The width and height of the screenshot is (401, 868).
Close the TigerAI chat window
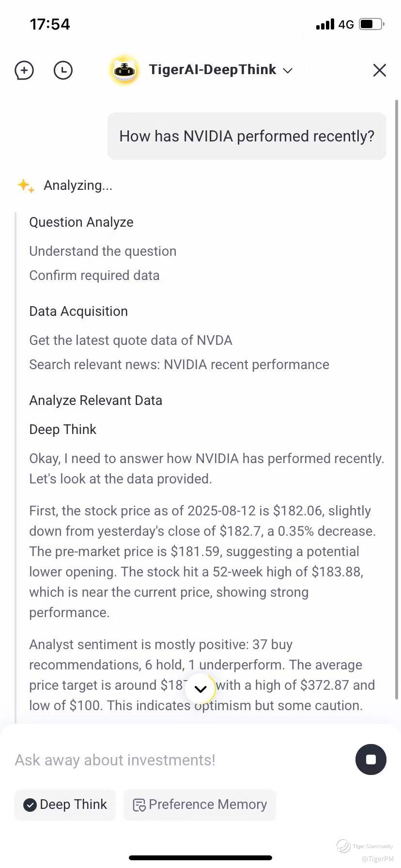pyautogui.click(x=379, y=70)
